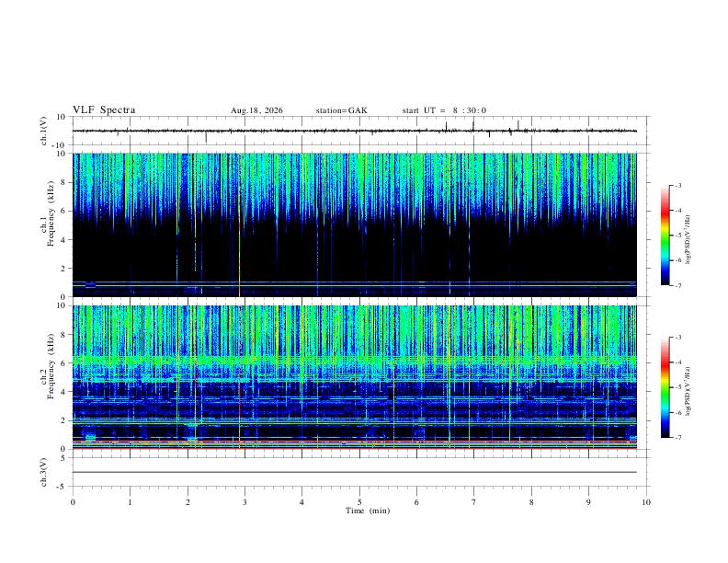Click the 1 kHz horizontal line in ch.1 spectrogram
This screenshot has width=728, height=563.
click(354, 282)
